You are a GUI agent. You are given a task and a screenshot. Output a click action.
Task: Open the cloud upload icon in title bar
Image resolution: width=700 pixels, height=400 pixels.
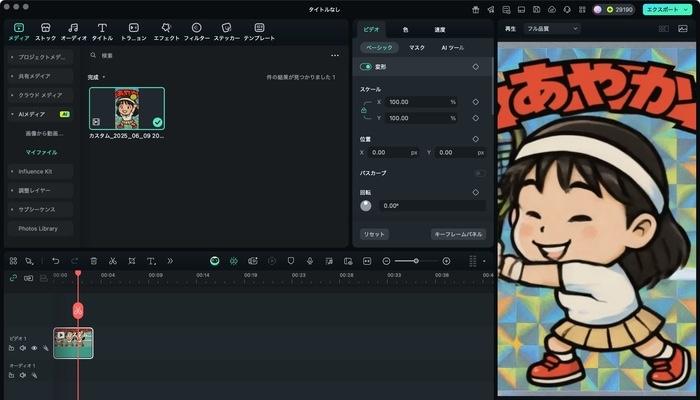click(x=552, y=9)
